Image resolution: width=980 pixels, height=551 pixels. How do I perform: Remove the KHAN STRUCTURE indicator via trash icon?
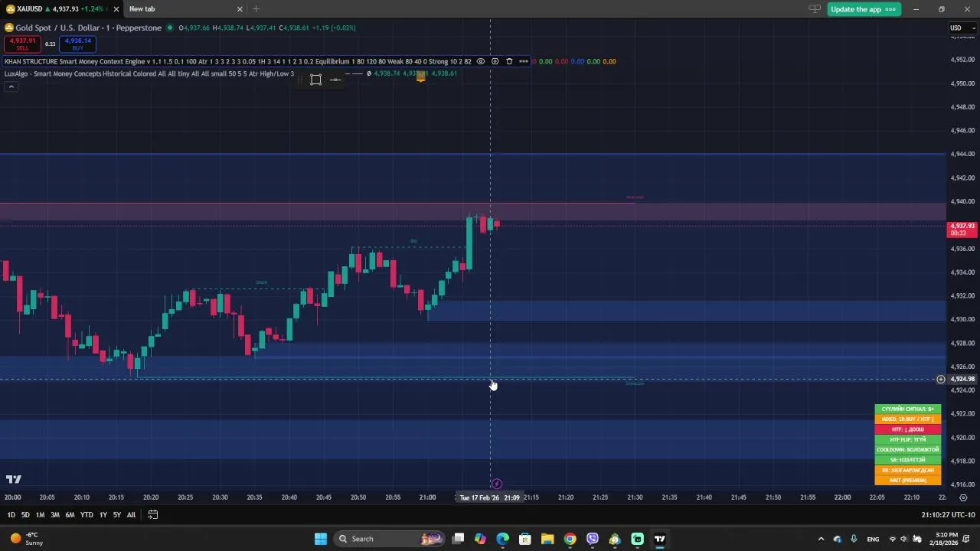[x=509, y=61]
